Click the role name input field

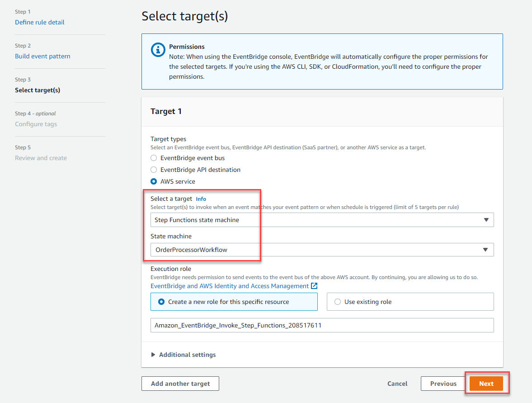(322, 325)
